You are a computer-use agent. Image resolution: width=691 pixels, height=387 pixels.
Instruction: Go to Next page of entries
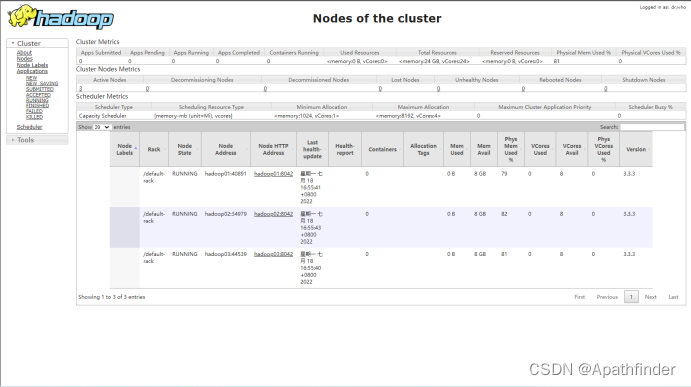tap(650, 297)
